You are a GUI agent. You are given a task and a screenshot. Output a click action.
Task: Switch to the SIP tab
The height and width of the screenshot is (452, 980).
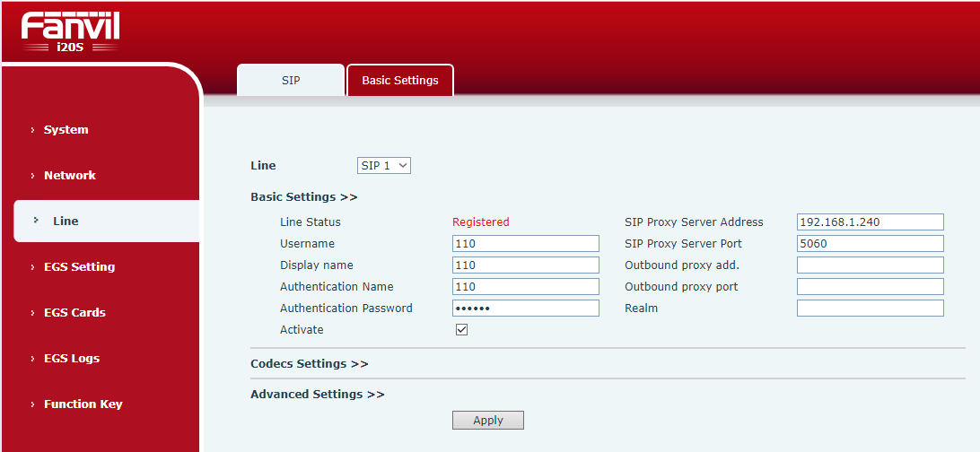click(291, 80)
